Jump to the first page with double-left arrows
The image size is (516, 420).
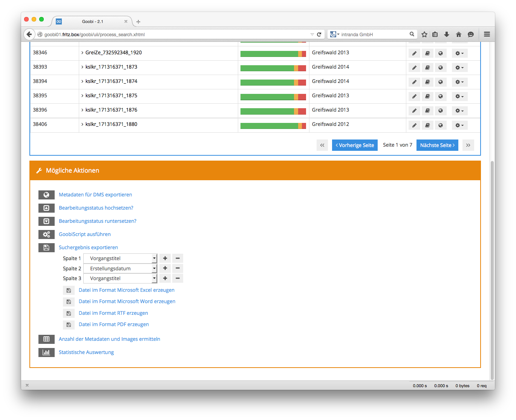click(322, 145)
